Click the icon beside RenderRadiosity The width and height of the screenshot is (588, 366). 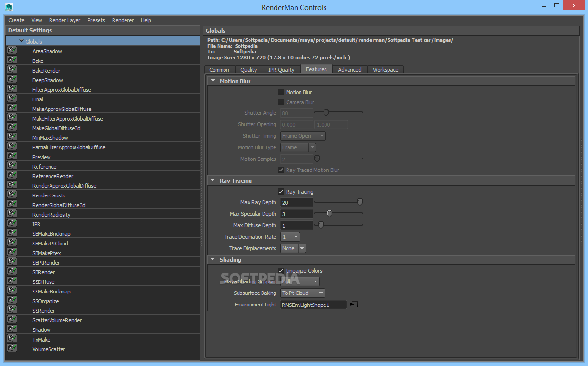click(x=12, y=214)
